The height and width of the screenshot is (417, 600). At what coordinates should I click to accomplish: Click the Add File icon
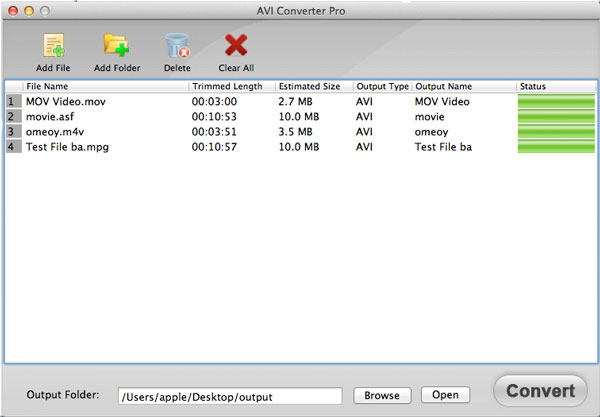[54, 45]
